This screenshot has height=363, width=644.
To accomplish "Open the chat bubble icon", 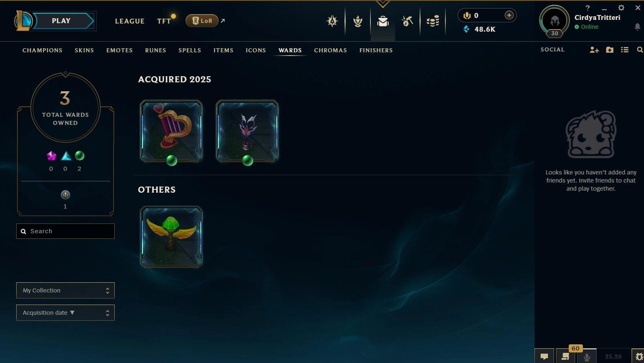I will tap(544, 356).
